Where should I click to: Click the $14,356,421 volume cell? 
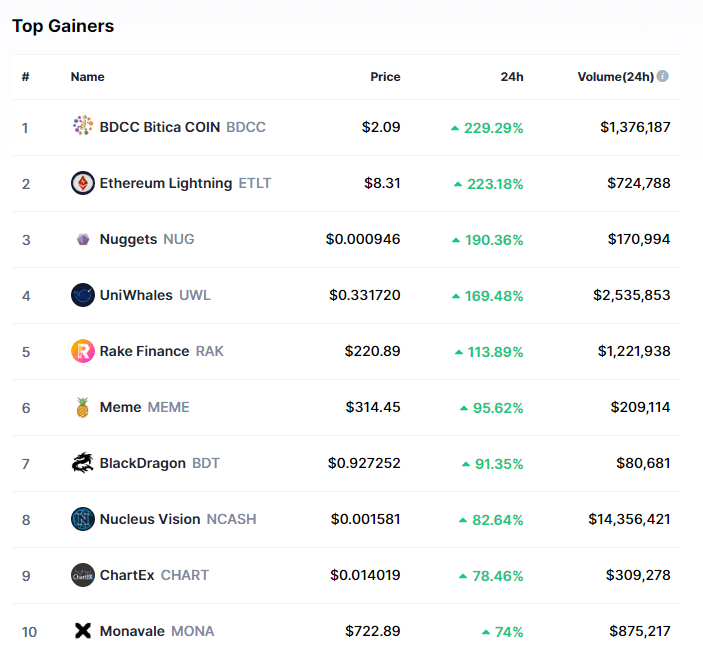tap(629, 520)
